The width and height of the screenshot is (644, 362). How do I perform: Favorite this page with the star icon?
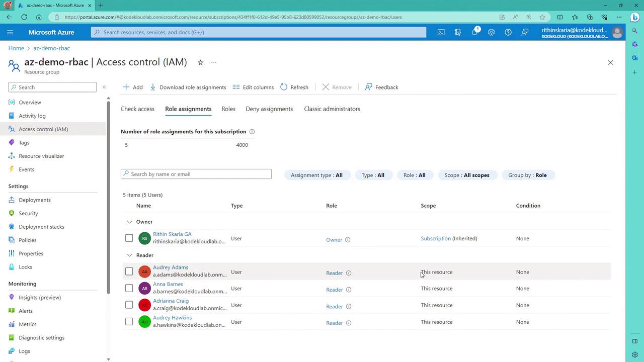[200, 62]
